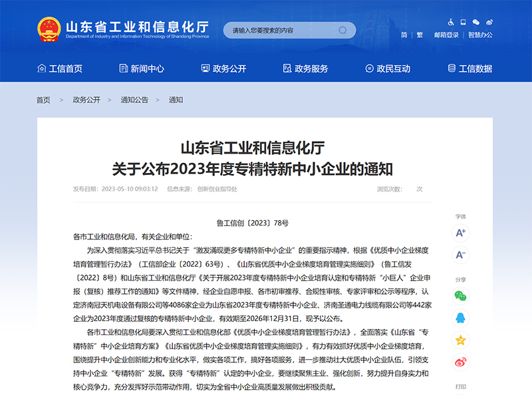Open the Weibo icon in the top header
Viewport: 532px width, 399px height.
489,22
